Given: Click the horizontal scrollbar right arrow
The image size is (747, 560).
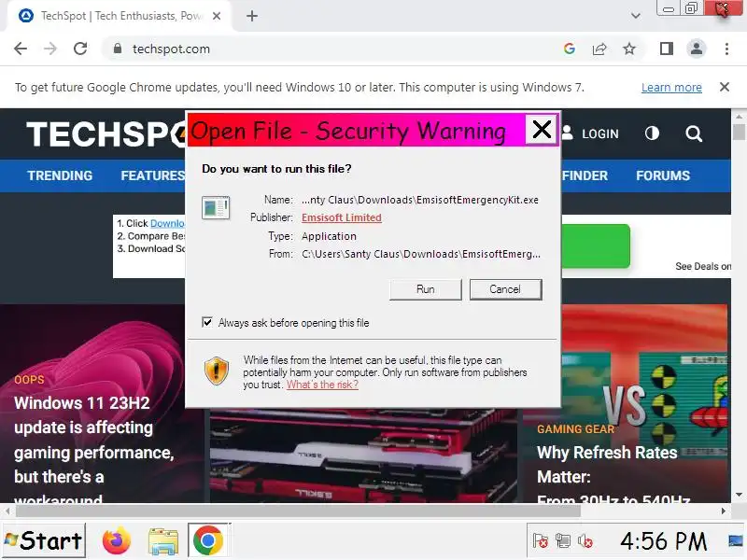Looking at the screenshot, I should tap(723, 511).
